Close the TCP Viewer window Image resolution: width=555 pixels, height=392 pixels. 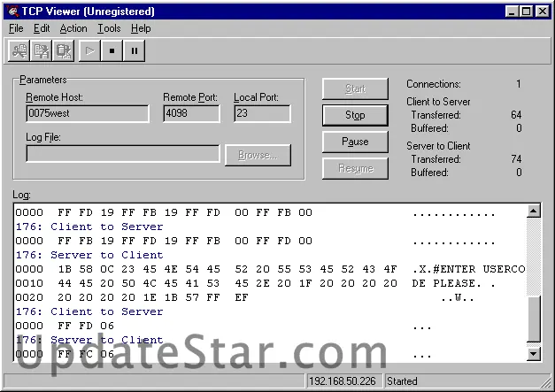(542, 12)
